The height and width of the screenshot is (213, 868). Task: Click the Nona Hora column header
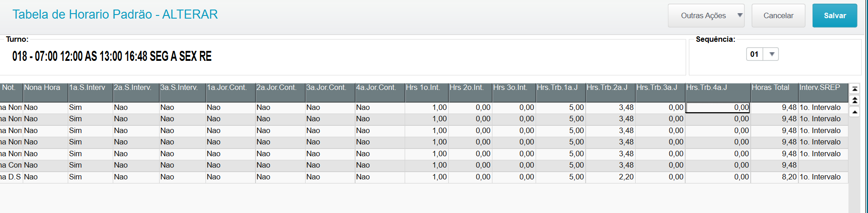pos(45,88)
